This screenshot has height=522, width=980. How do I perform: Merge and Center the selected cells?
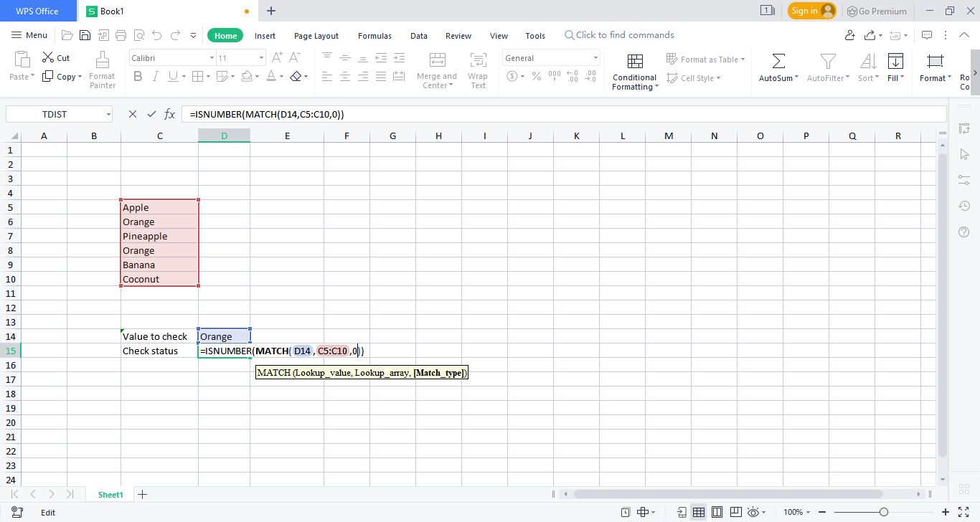pyautogui.click(x=437, y=70)
